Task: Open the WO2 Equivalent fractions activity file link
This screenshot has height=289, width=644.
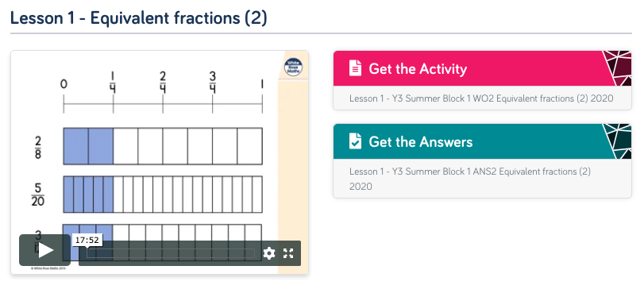Action: click(x=481, y=98)
